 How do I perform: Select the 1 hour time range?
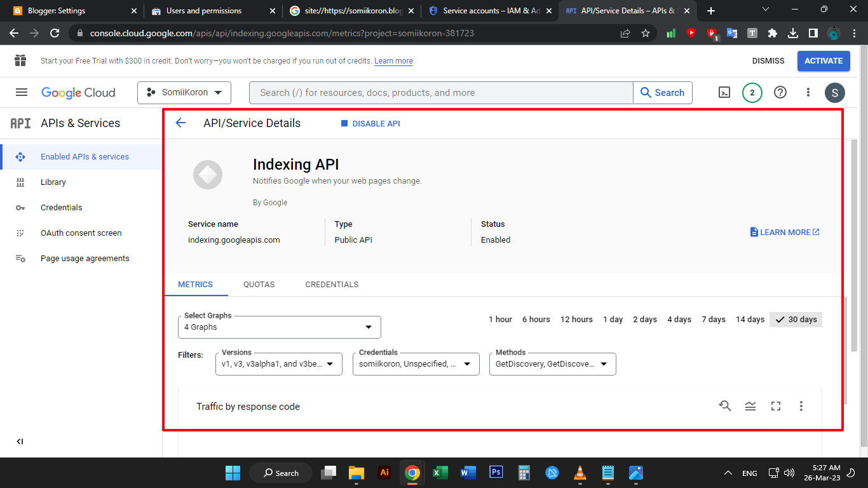click(x=501, y=320)
